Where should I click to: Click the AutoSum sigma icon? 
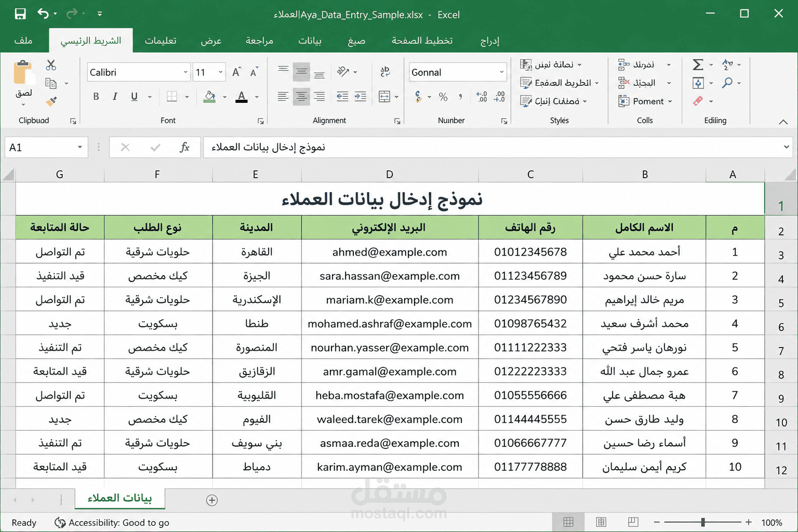tap(698, 64)
